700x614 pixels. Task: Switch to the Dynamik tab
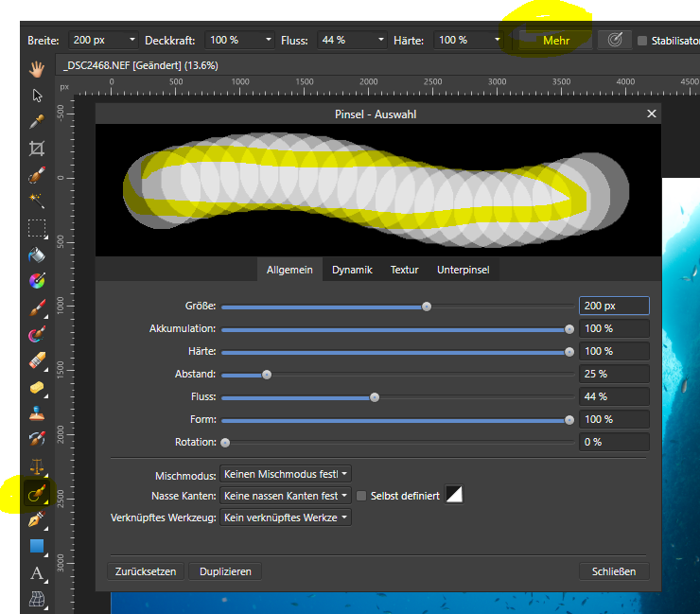pyautogui.click(x=352, y=270)
